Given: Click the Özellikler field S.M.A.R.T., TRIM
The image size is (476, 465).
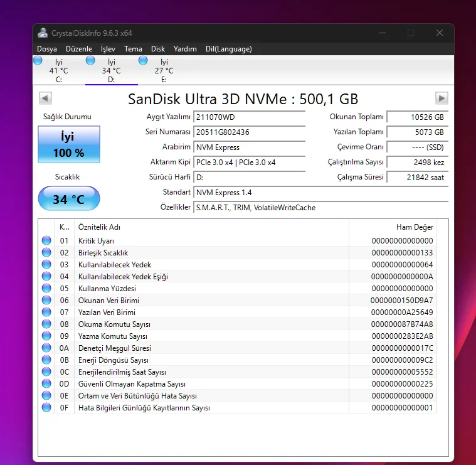Looking at the screenshot, I should click(321, 208).
